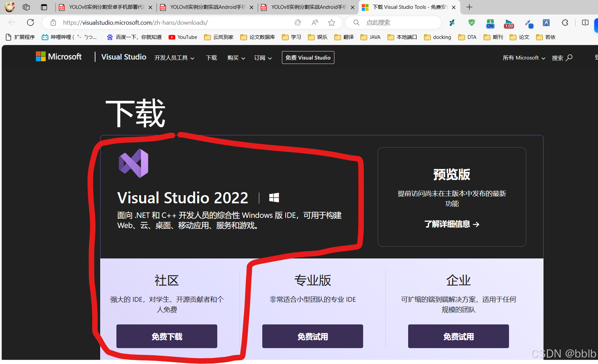Screen dimensions: 598x364
Task: Open the YouTube bookmark
Action: point(183,37)
